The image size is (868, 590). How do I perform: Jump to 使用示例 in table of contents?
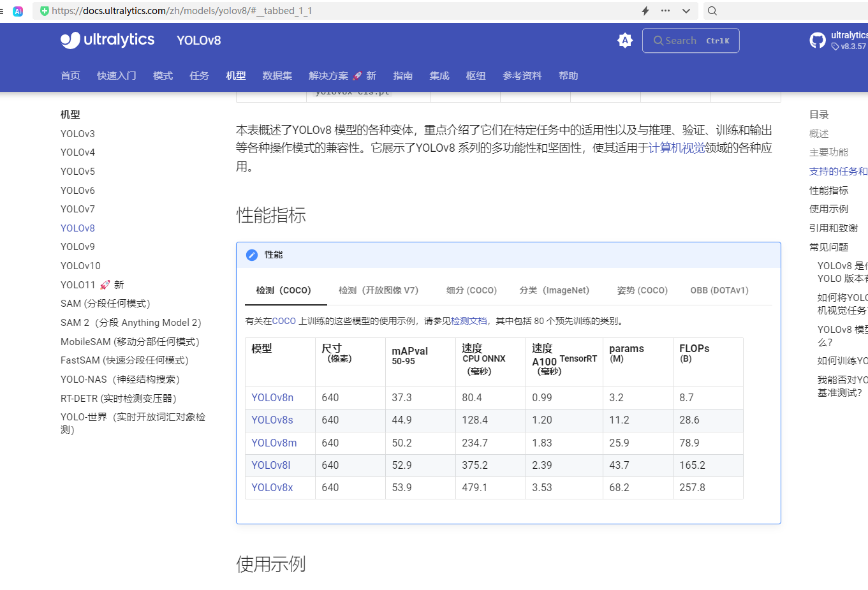(829, 209)
